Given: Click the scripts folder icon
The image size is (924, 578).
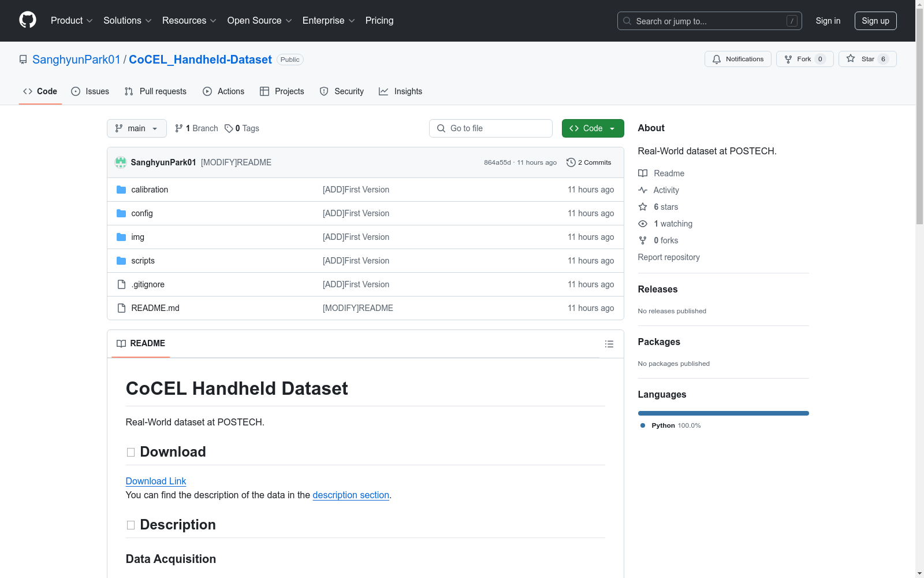Looking at the screenshot, I should pos(121,261).
